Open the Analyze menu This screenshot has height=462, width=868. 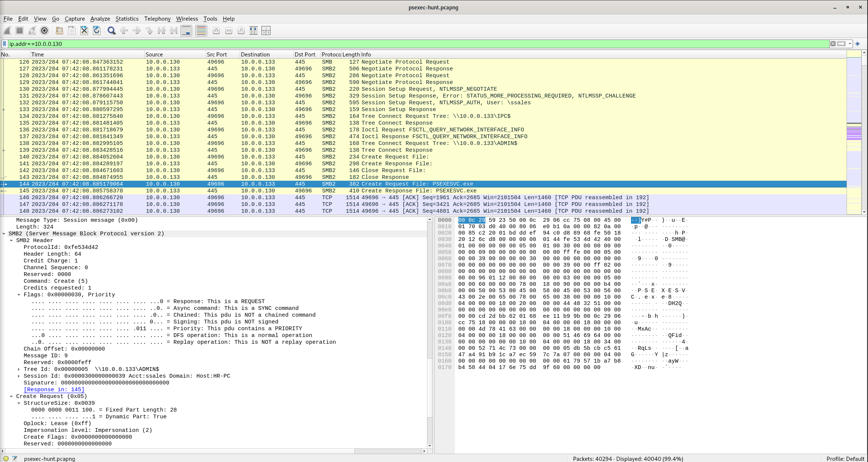(x=100, y=19)
